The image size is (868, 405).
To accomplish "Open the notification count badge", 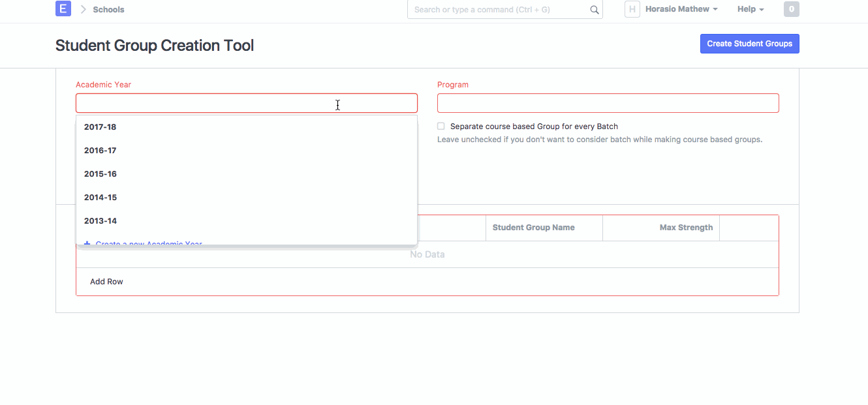I will coord(791,9).
